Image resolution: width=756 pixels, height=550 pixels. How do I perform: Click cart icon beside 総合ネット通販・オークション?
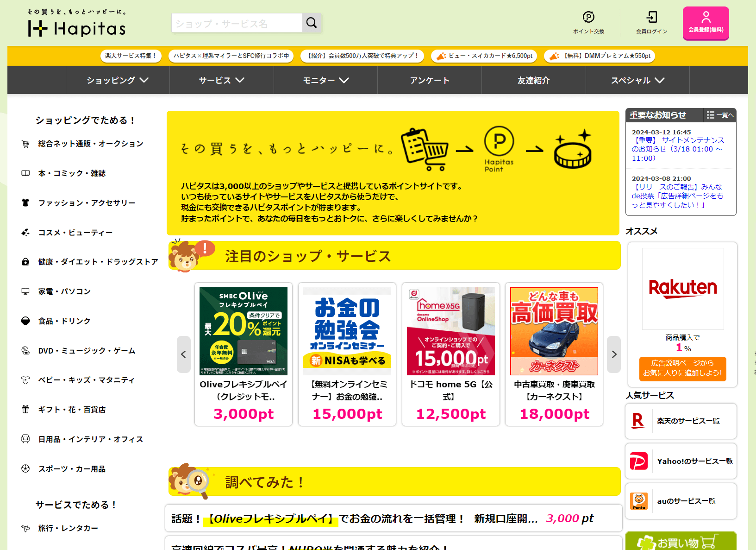(25, 144)
